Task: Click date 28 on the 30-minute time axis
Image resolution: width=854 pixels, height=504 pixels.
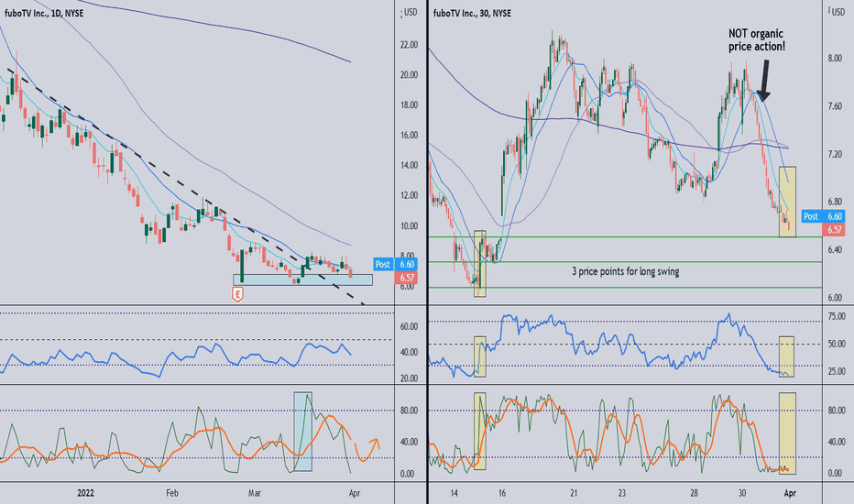Action: (x=694, y=493)
